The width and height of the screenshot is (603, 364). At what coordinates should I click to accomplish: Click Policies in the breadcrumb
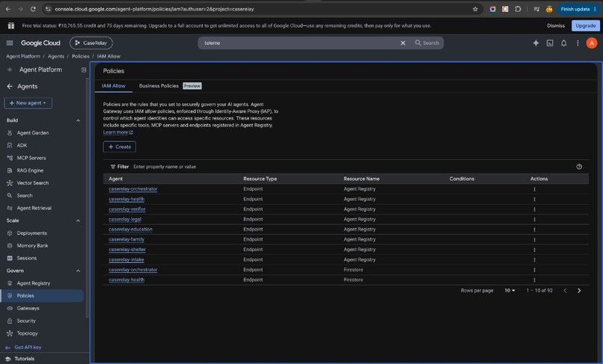pyautogui.click(x=81, y=56)
